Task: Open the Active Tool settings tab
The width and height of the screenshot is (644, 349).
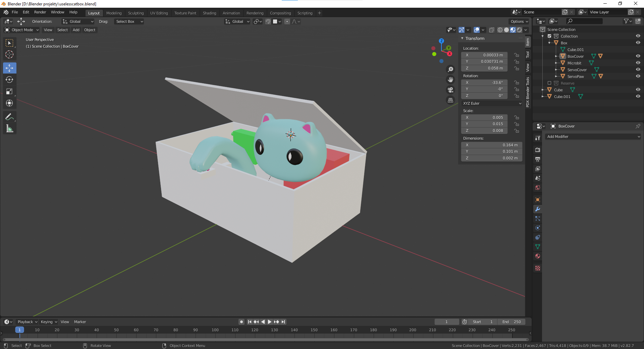Action: 538,138
